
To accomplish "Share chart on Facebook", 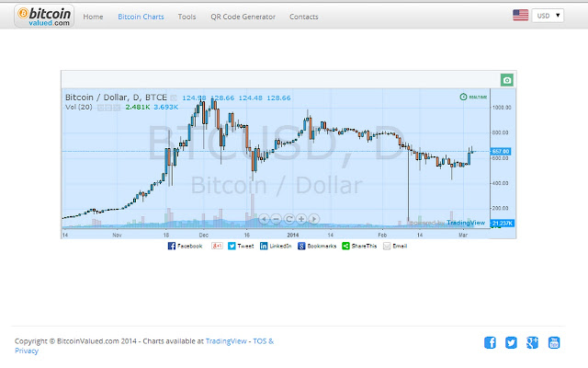I will click(186, 246).
